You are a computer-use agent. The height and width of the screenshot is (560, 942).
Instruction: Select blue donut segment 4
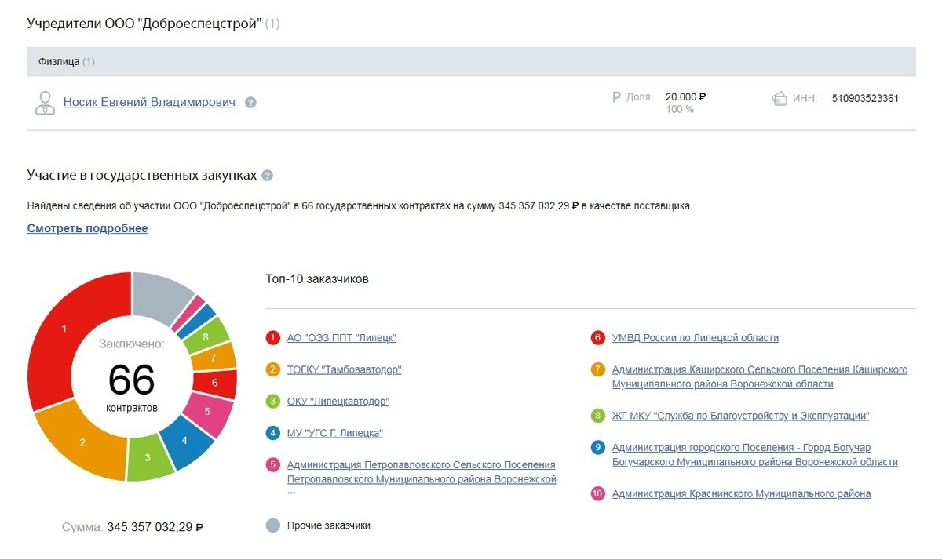[185, 441]
